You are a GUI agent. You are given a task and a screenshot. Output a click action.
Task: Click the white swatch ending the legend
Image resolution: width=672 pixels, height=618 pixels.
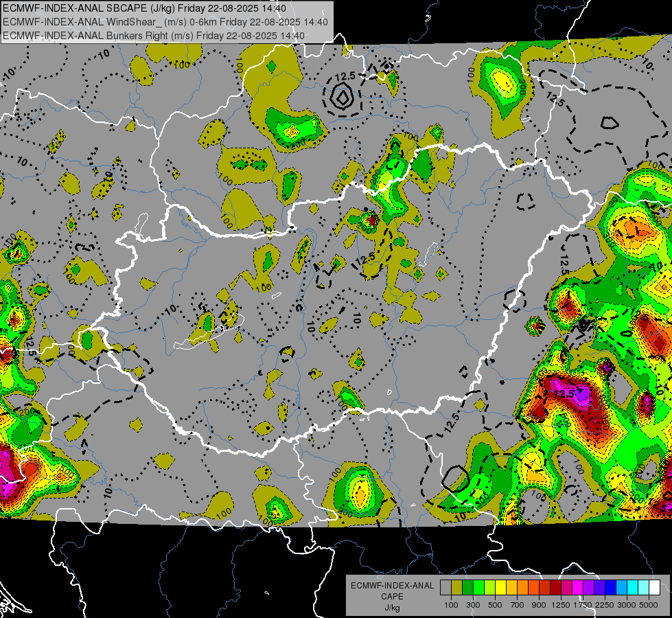coord(654,587)
